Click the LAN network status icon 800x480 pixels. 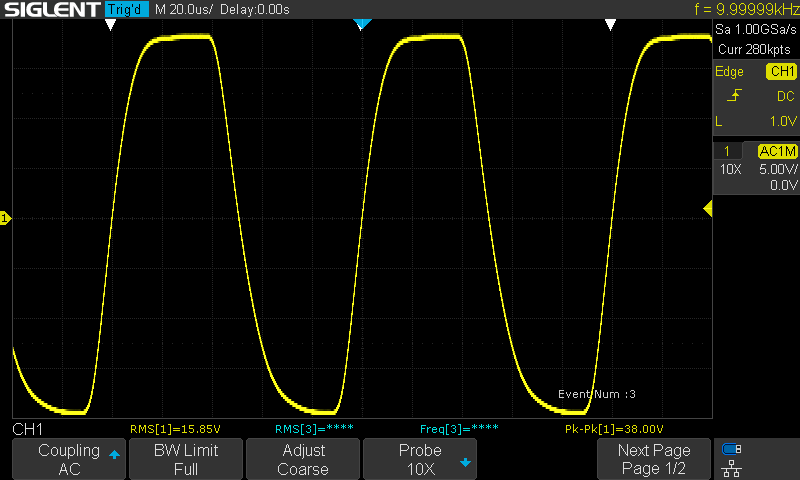point(732,468)
